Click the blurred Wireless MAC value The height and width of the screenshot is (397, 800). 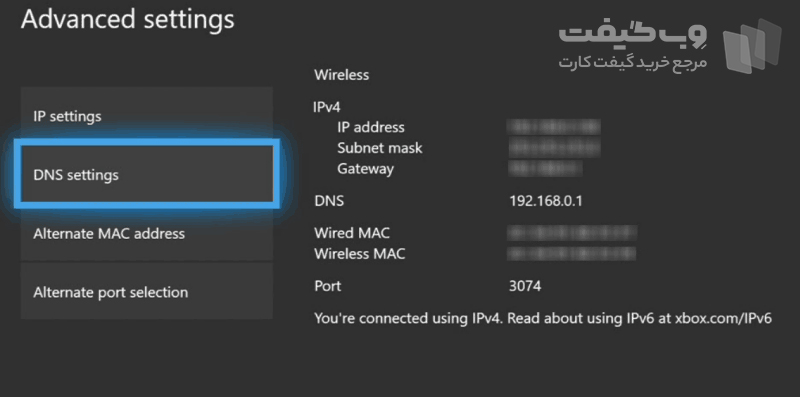click(571, 253)
